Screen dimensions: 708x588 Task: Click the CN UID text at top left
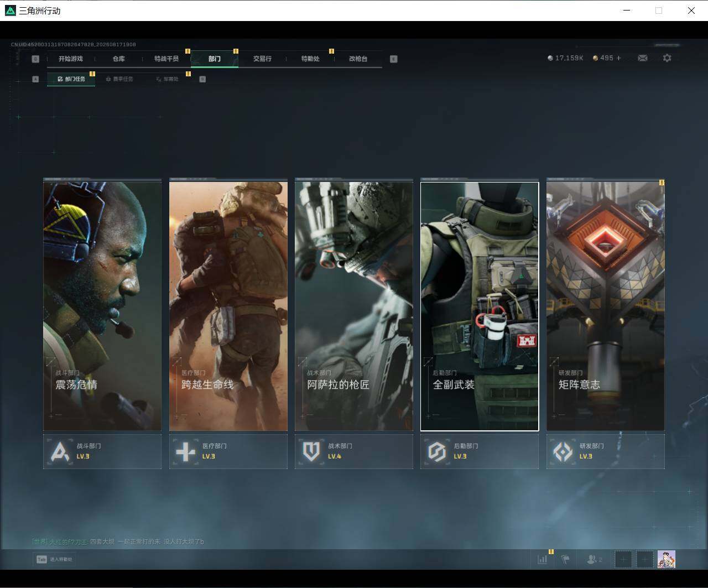click(74, 44)
